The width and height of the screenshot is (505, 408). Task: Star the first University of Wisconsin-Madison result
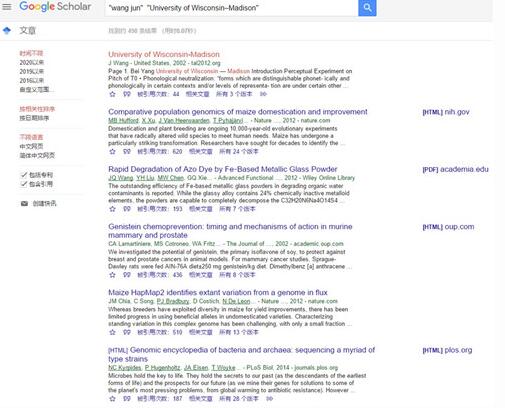[x=113, y=94]
